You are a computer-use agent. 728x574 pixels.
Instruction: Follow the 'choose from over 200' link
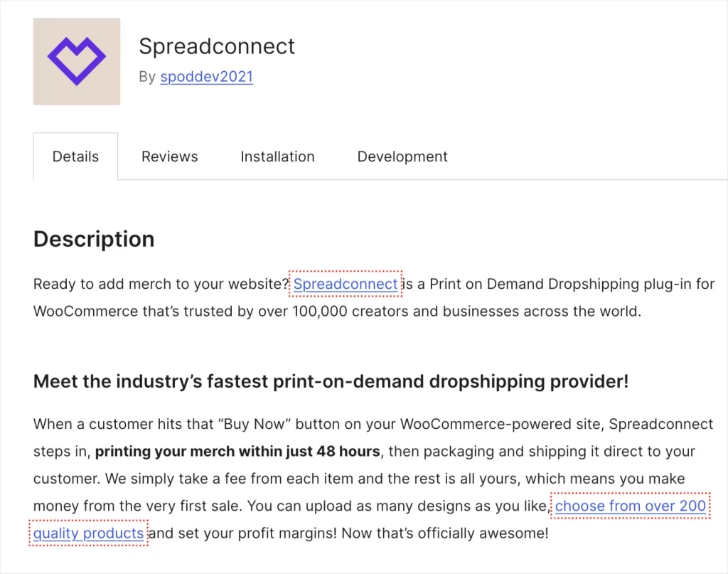630,506
